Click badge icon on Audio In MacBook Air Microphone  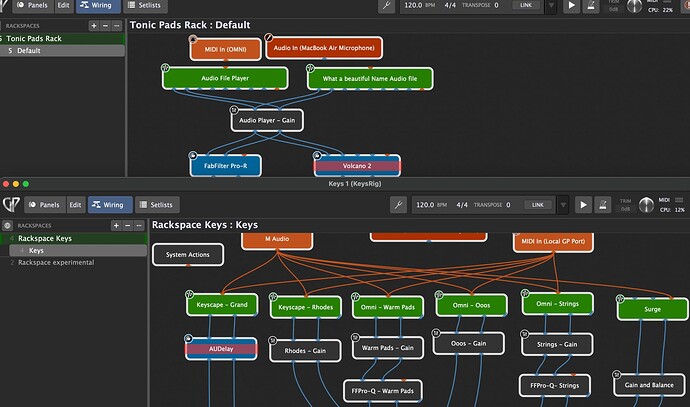point(268,37)
